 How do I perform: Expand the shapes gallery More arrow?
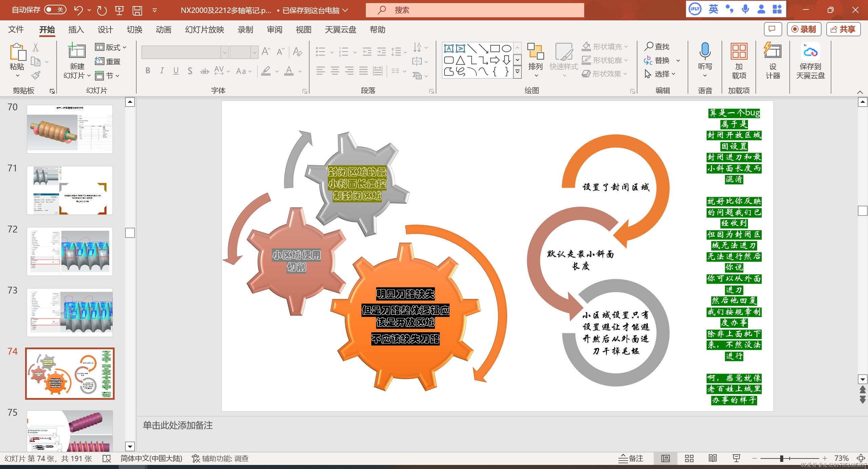point(517,72)
